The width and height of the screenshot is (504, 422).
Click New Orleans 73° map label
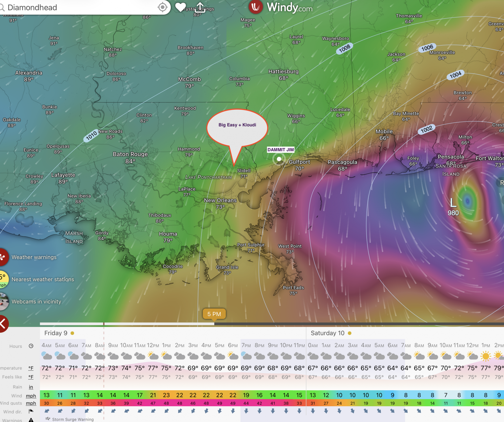(x=220, y=203)
